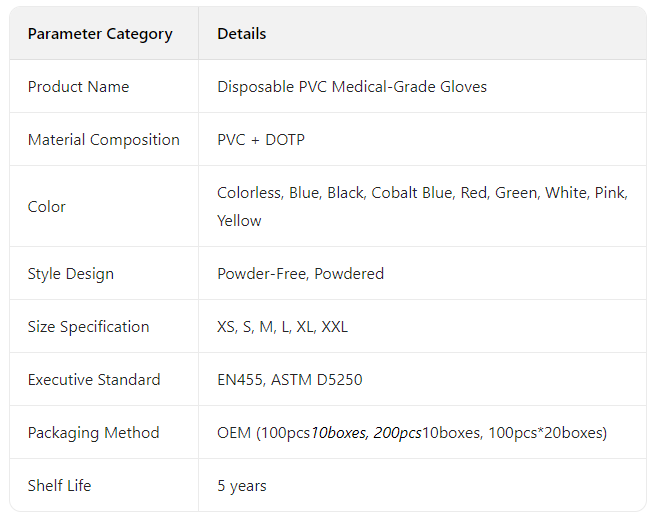653x518 pixels.
Task: Click the color list starting with Colorless
Action: [x=422, y=193]
